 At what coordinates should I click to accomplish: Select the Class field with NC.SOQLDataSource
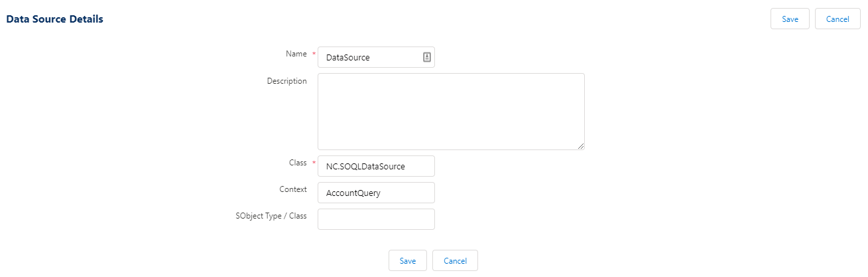point(375,166)
